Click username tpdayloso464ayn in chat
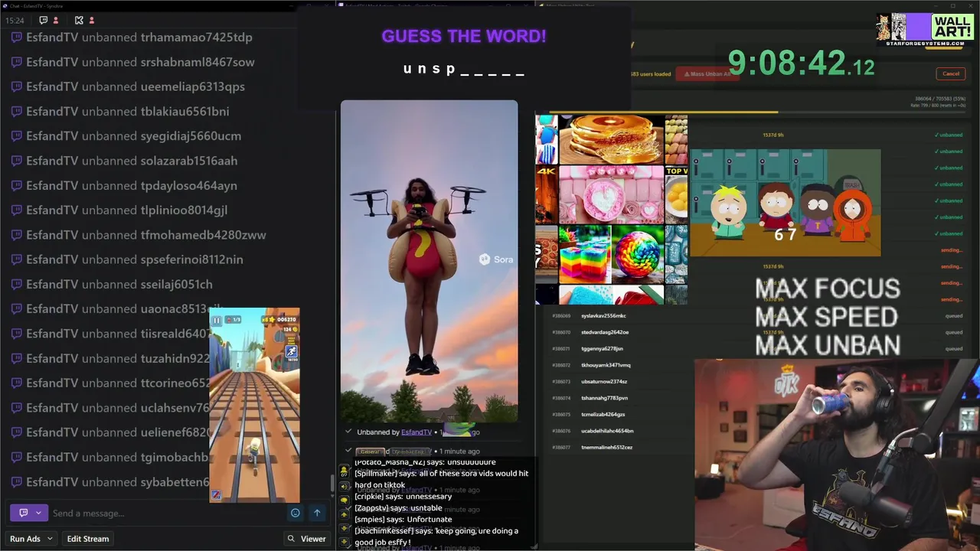Viewport: 980px width, 551px height. coord(188,186)
